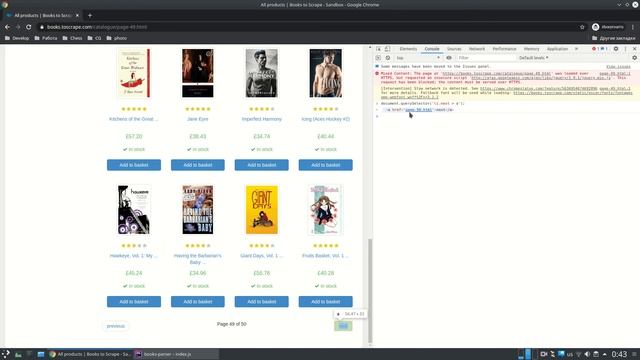Click the 'View issues' link in the console
640x360 pixels.
(x=618, y=67)
